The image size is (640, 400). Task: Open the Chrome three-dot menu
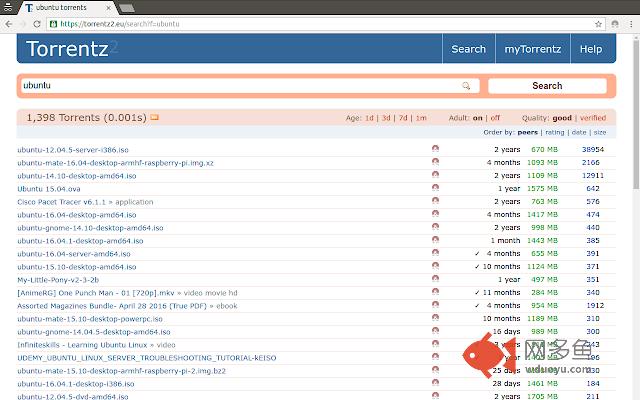pyautogui.click(x=631, y=24)
